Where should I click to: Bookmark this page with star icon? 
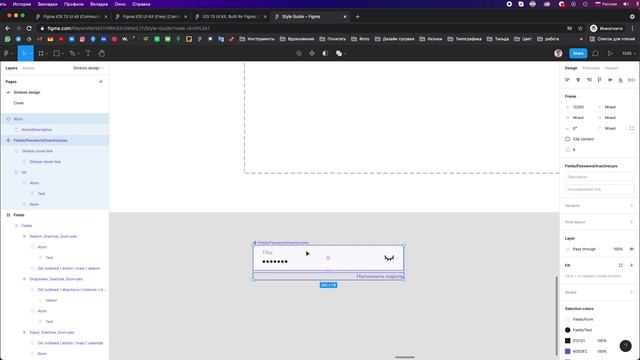pos(580,29)
